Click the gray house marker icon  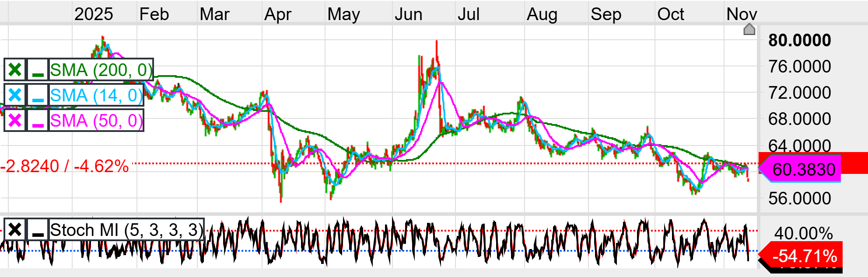(749, 29)
